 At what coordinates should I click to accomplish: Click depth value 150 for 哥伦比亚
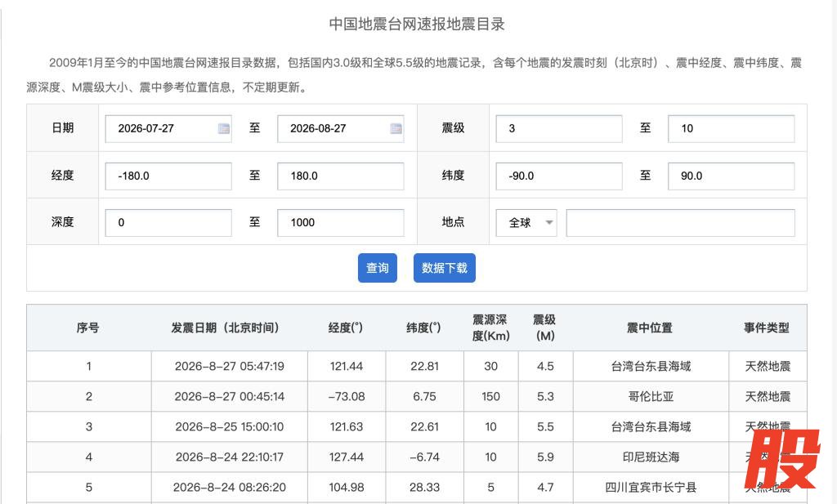pyautogui.click(x=490, y=397)
